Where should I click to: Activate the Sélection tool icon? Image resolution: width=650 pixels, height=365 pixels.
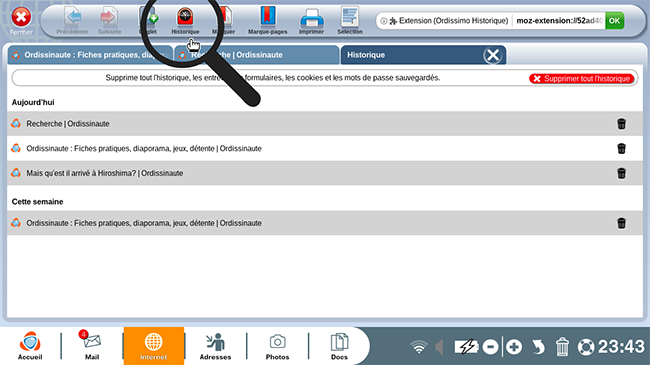click(350, 21)
